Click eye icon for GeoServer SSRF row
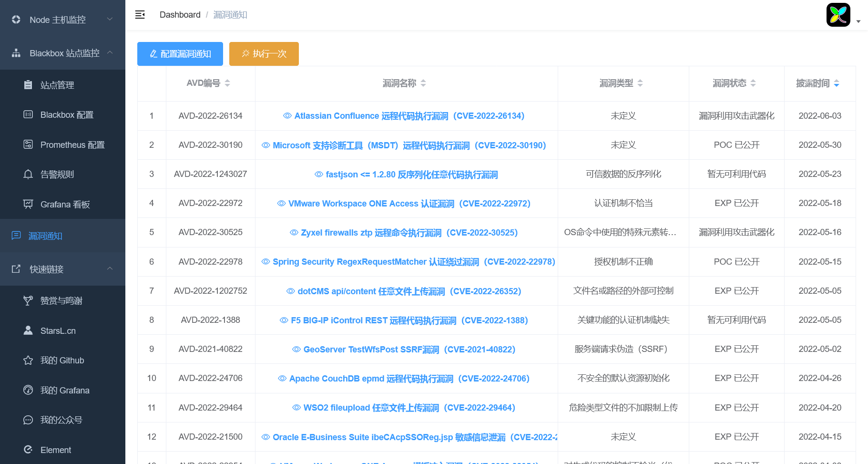 coord(296,350)
